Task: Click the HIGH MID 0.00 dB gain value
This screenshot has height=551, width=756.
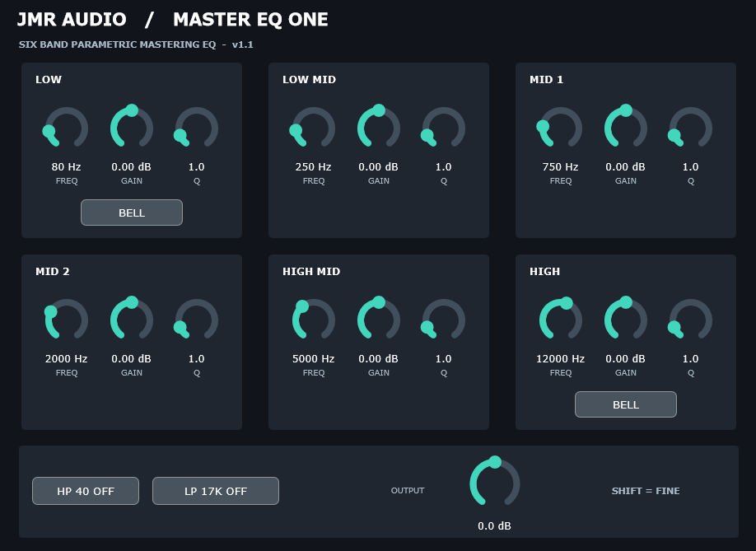Action: [x=379, y=358]
